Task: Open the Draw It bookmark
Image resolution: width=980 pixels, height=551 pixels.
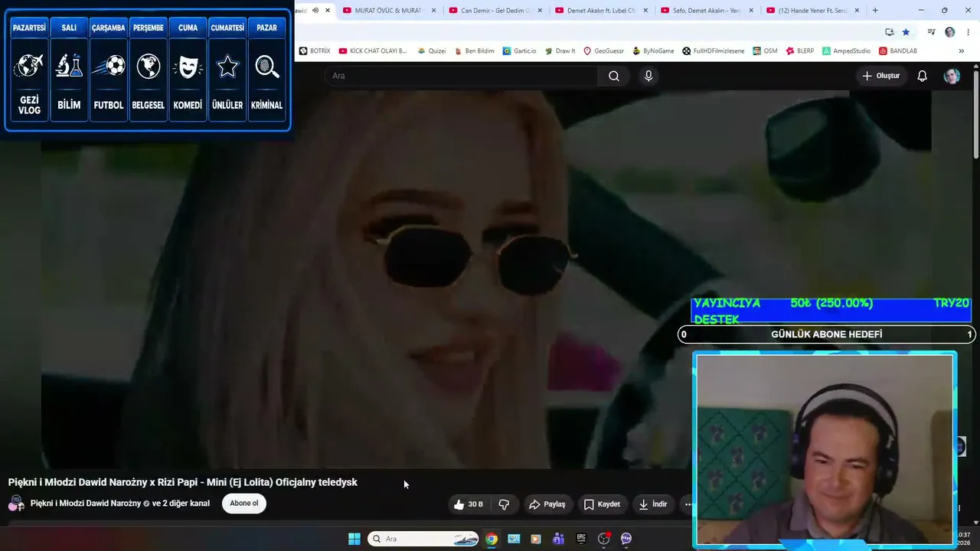Action: click(x=560, y=51)
